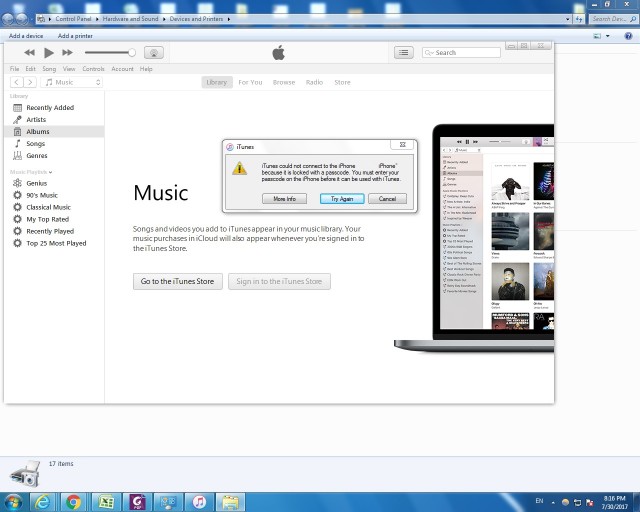Click the iTunes back navigation arrow
Viewport: 640px width, 512px height.
click(16, 82)
